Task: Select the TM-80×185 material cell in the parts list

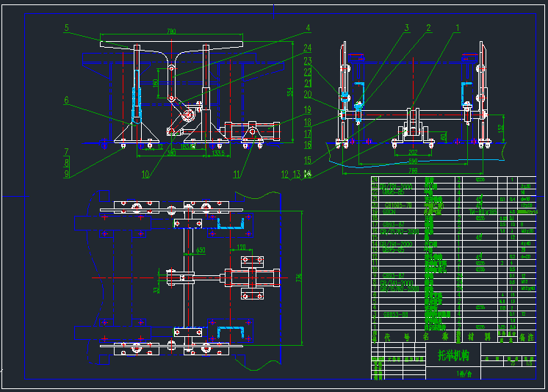Action: point(483,211)
